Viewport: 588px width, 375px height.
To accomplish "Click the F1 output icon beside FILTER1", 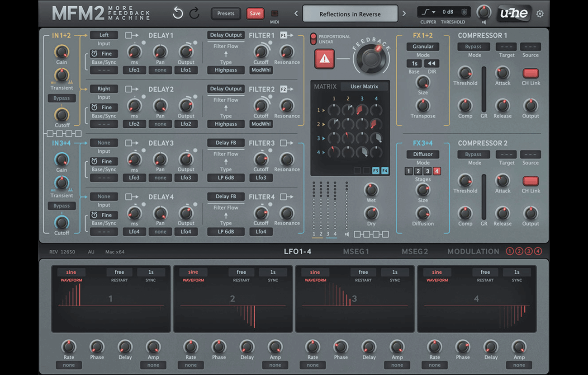I will pyautogui.click(x=286, y=35).
